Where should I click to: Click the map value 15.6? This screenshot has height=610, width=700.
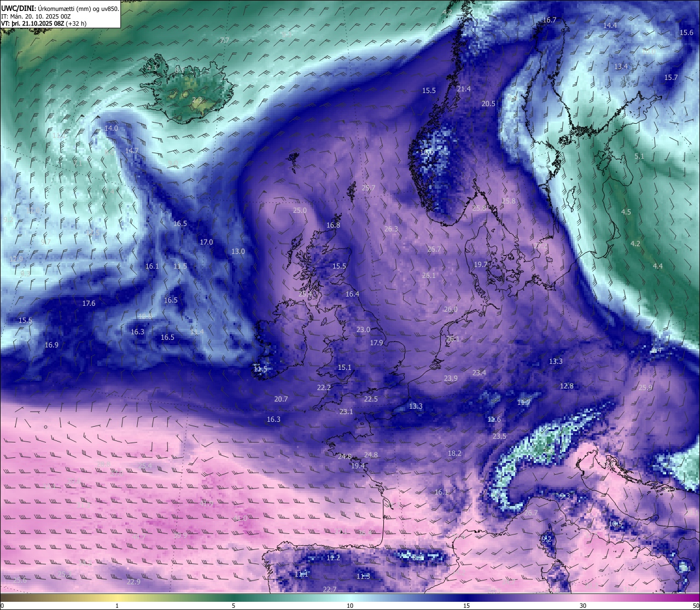(686, 33)
